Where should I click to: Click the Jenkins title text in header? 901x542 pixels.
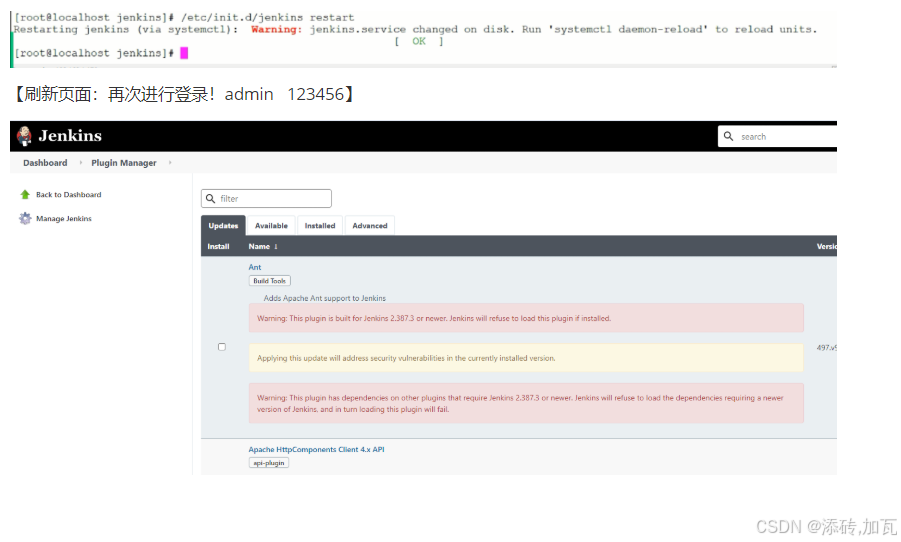tap(70, 136)
